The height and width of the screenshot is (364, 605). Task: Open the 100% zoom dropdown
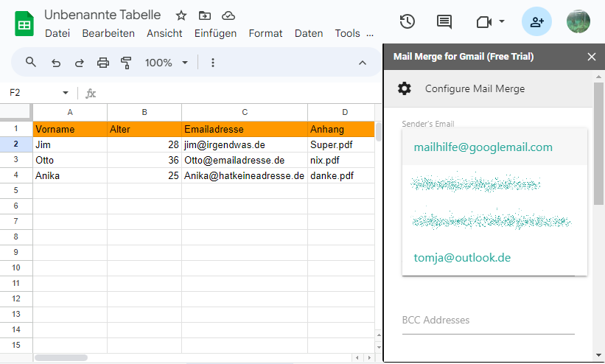pos(166,63)
